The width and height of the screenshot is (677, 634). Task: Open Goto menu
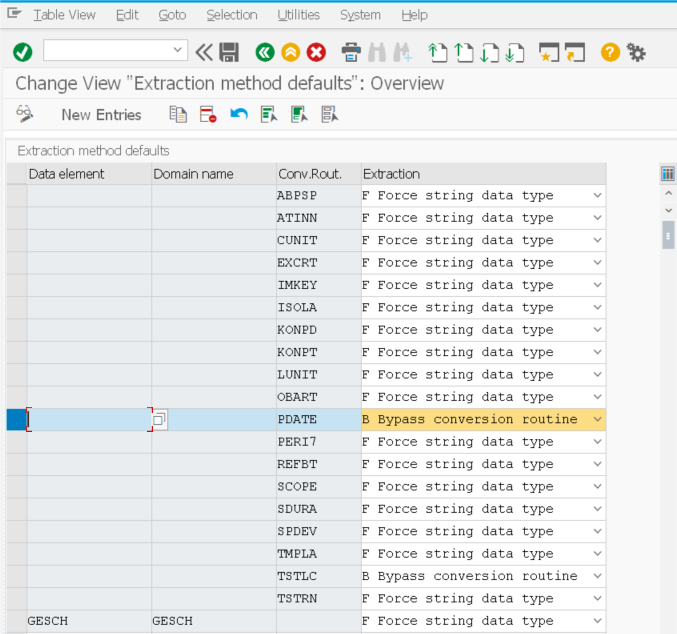tap(172, 15)
